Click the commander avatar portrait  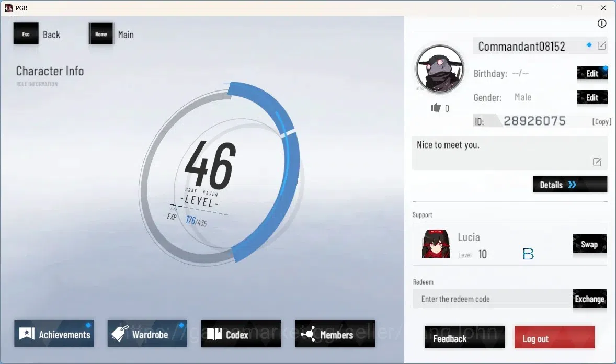click(x=440, y=69)
